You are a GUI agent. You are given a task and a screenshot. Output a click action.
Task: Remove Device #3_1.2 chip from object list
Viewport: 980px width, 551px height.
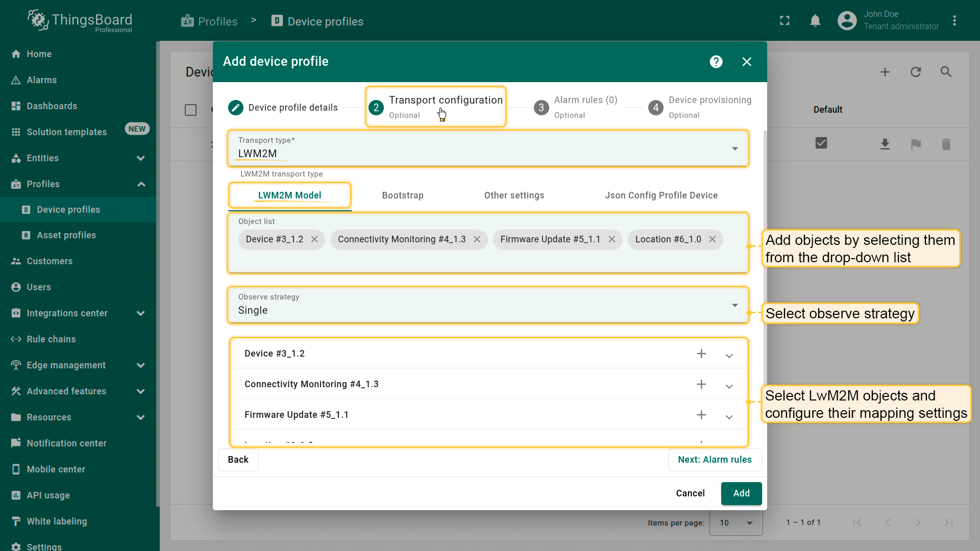314,239
